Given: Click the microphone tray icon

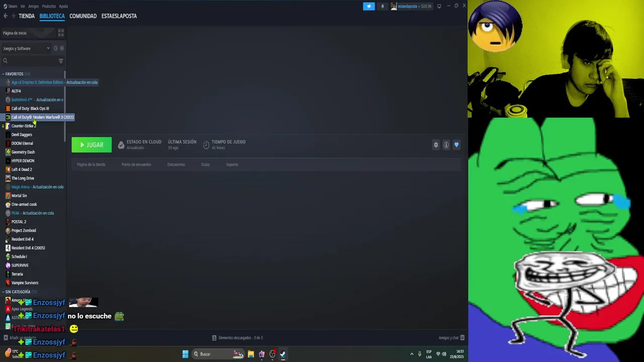Looking at the screenshot, I should [x=420, y=354].
